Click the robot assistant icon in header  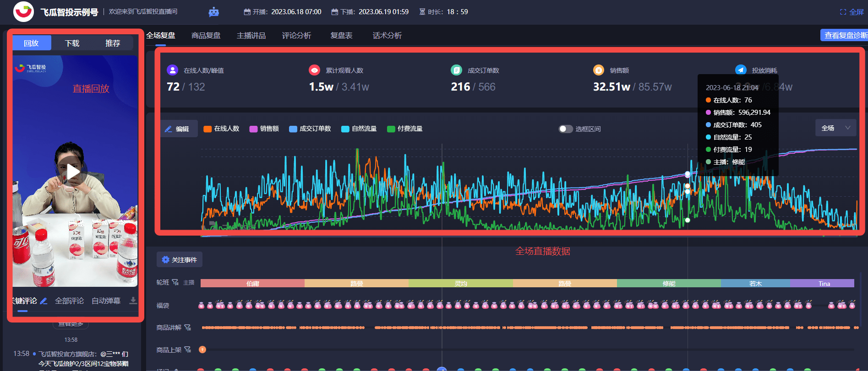click(213, 12)
